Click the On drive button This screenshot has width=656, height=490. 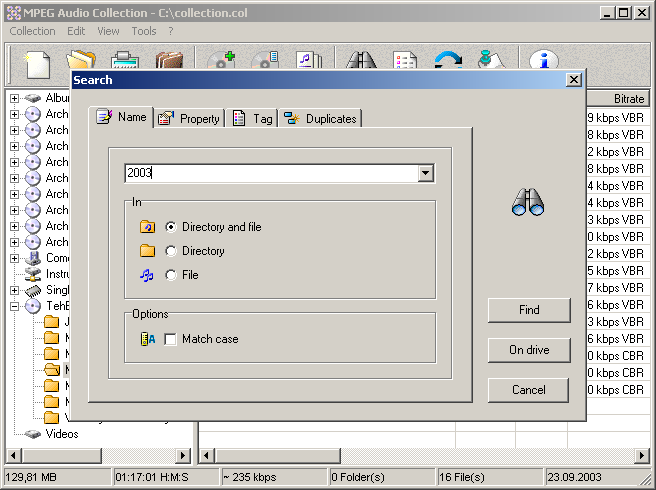(529, 350)
